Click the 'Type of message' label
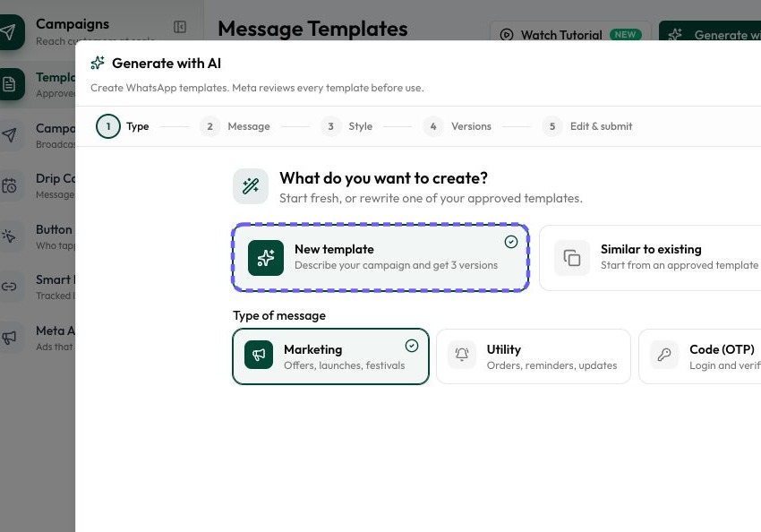The height and width of the screenshot is (532, 761). [x=279, y=315]
